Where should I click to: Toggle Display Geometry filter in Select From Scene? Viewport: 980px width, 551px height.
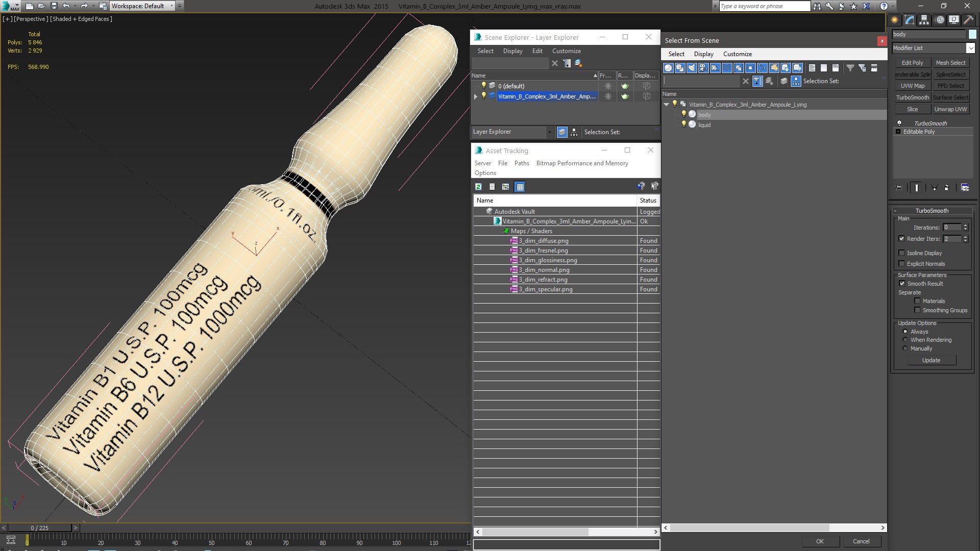coord(668,68)
